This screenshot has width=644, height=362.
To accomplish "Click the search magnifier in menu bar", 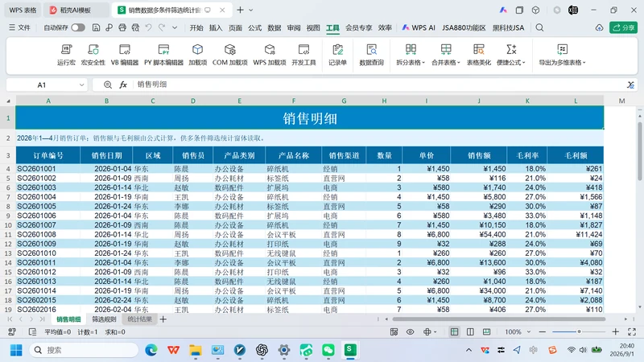I will (539, 27).
